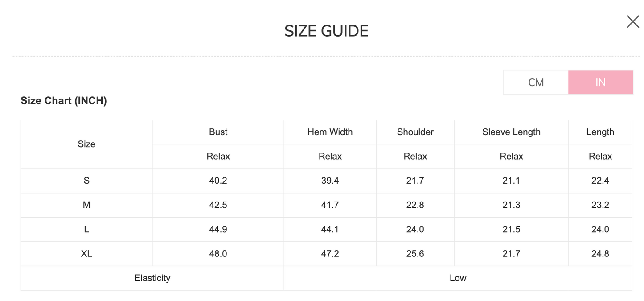Click the Size header cell
644x301 pixels.
click(x=86, y=144)
